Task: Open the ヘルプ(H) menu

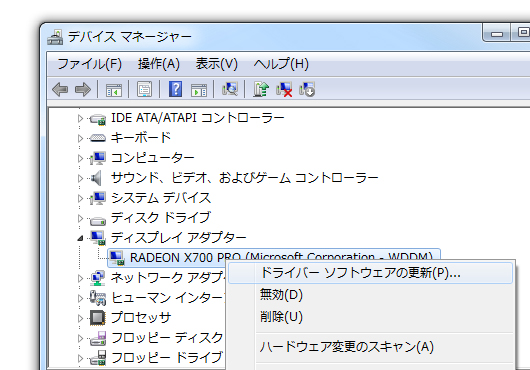Action: tap(281, 64)
